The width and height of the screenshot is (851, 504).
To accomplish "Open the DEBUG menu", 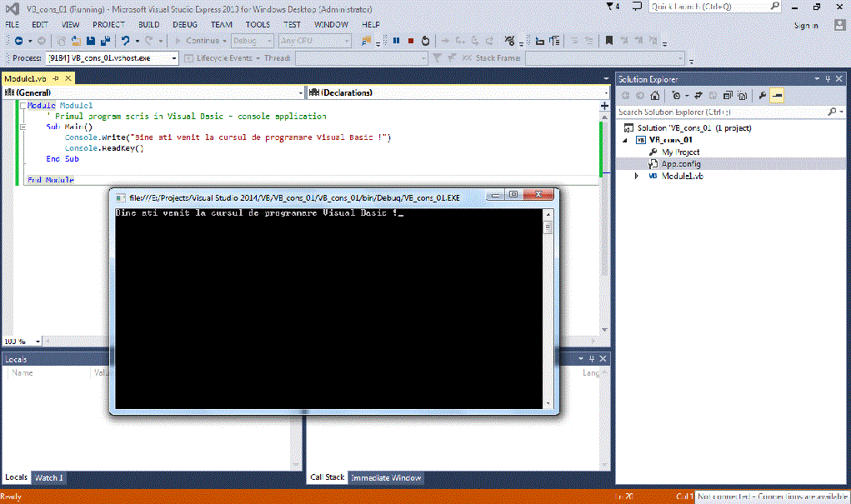I will click(185, 24).
